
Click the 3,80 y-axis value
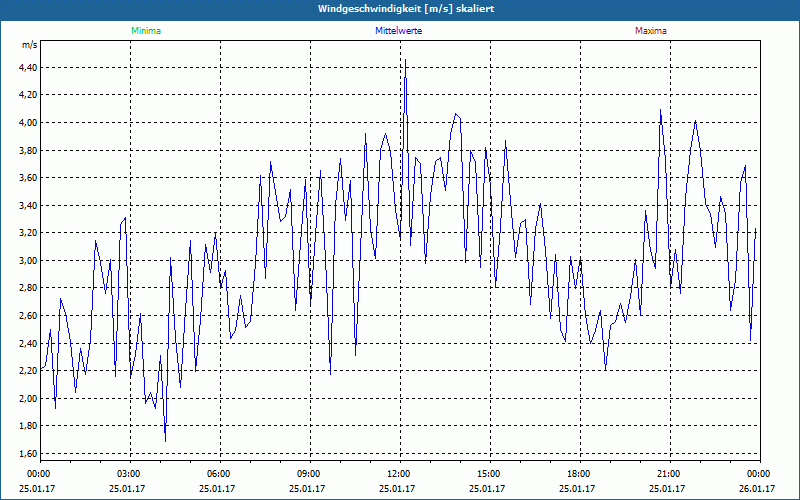click(x=29, y=150)
